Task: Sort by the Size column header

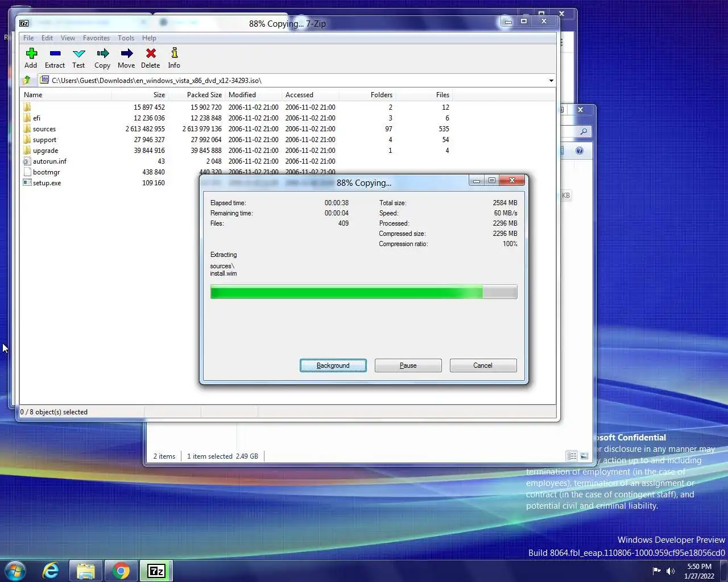Action: pos(140,95)
